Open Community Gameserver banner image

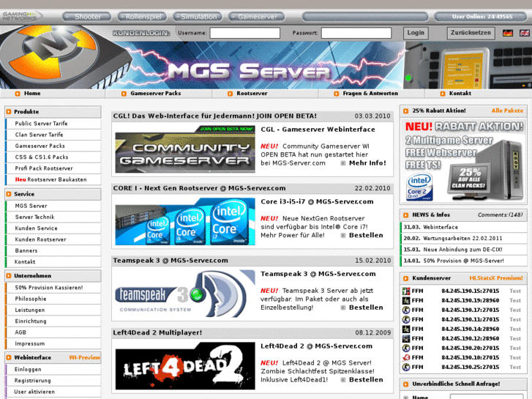pyautogui.click(x=185, y=149)
